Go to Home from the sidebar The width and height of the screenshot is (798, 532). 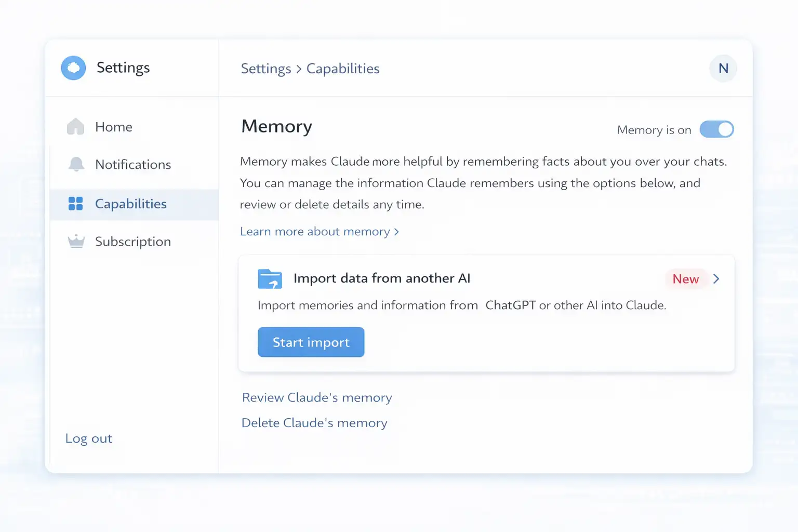[x=114, y=127]
